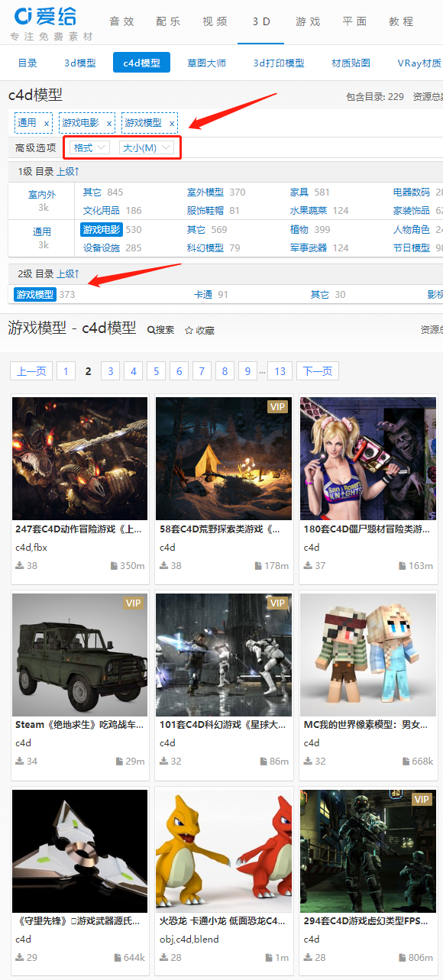
Task: Click the MC我的世界像素模型 title link
Action: tap(365, 725)
